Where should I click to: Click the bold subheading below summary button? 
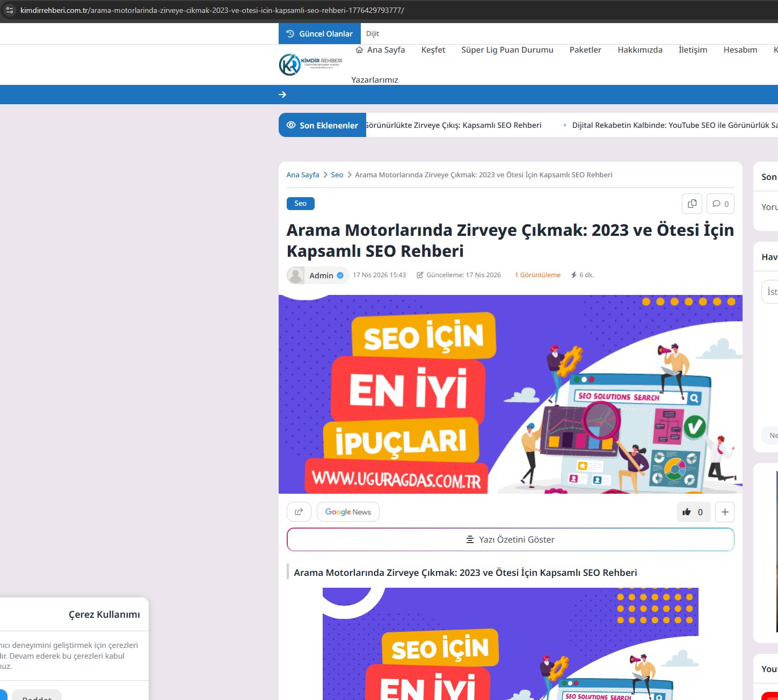click(466, 573)
